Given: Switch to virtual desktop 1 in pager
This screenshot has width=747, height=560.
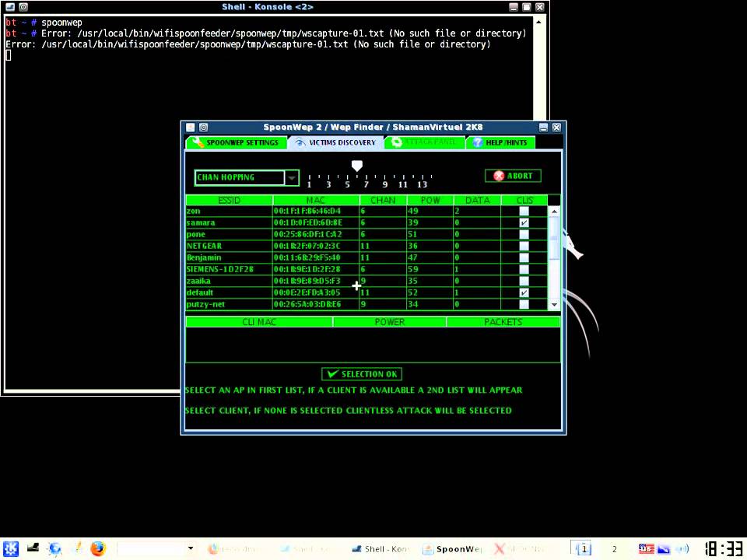Looking at the screenshot, I should pyautogui.click(x=584, y=549).
